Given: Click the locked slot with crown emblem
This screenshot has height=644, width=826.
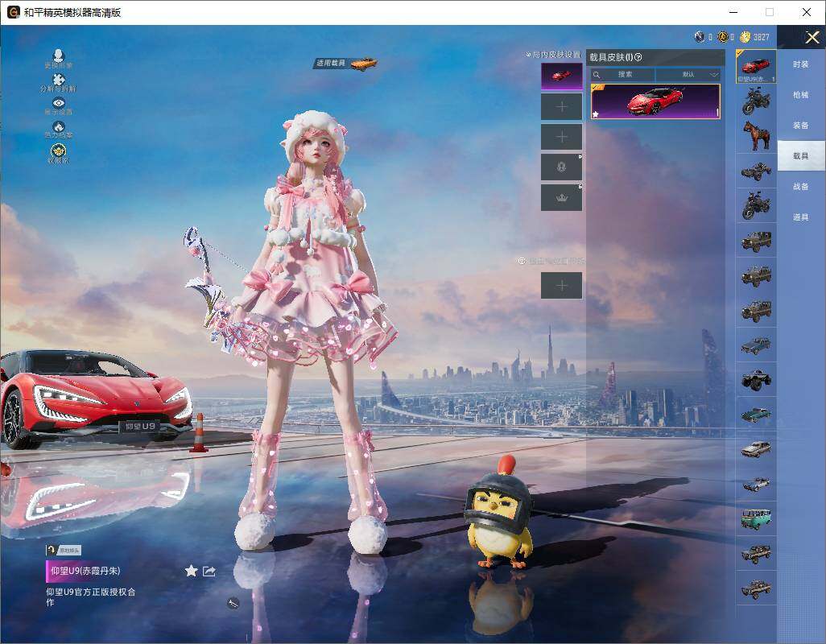Looking at the screenshot, I should (562, 197).
